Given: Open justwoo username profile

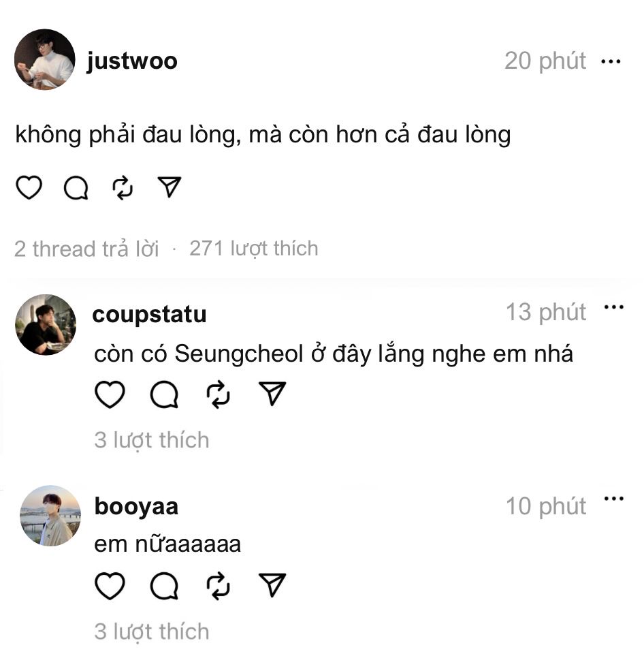Looking at the screenshot, I should click(132, 61).
